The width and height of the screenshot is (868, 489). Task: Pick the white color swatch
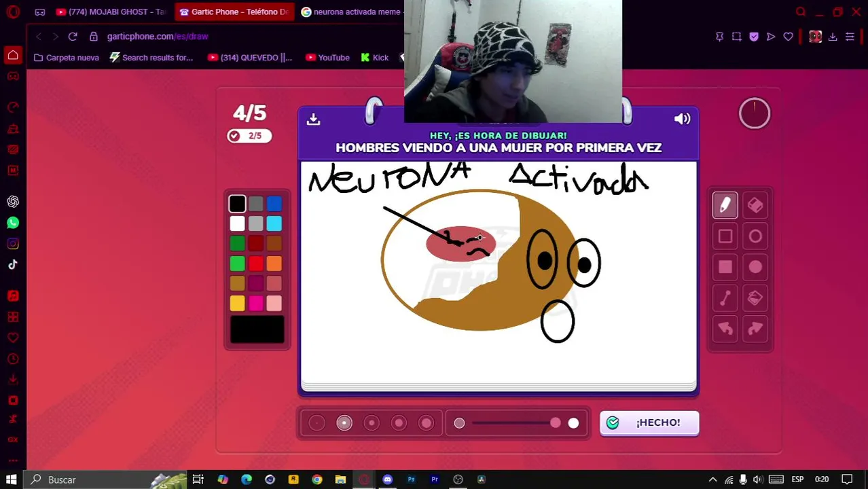(x=237, y=223)
